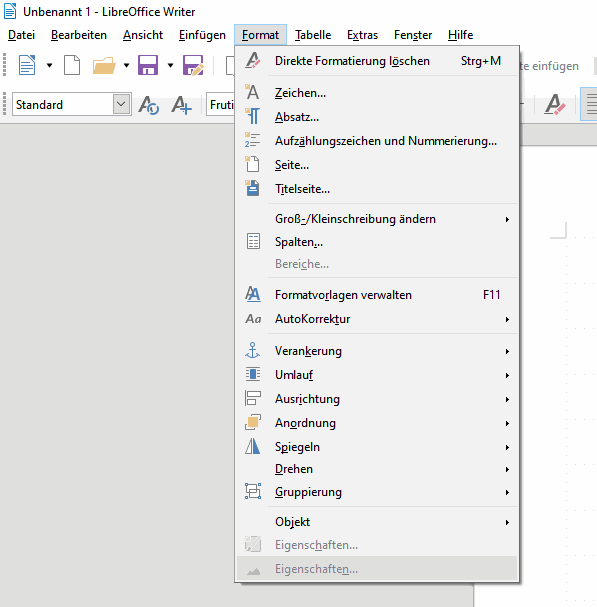
Task: Open the Bearbeiten menu
Action: click(79, 35)
